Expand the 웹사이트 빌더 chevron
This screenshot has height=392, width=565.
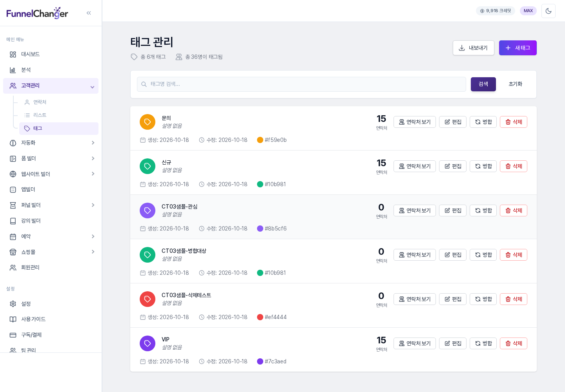coord(93,174)
